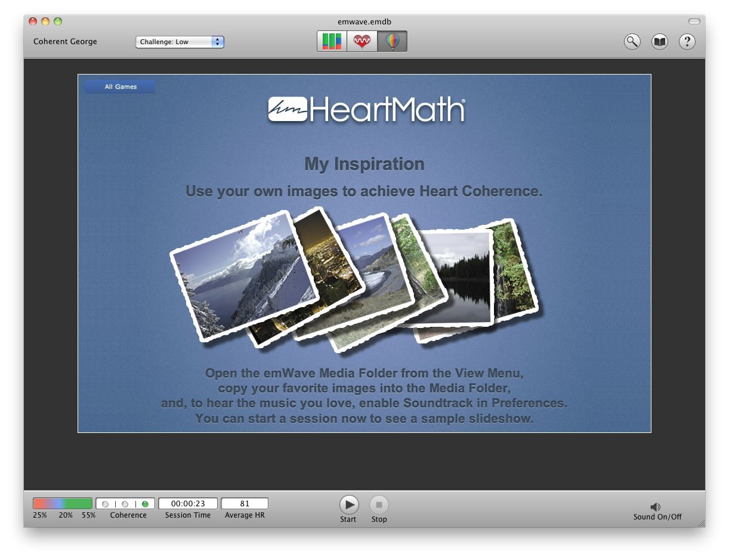Open the question mark help
Viewport: 729px width, 560px height.
[687, 42]
